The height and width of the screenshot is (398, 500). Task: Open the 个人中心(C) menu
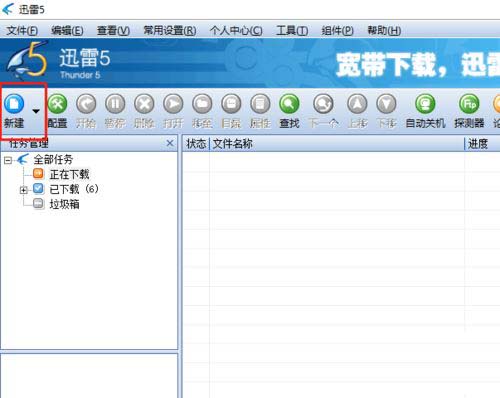pos(236,31)
